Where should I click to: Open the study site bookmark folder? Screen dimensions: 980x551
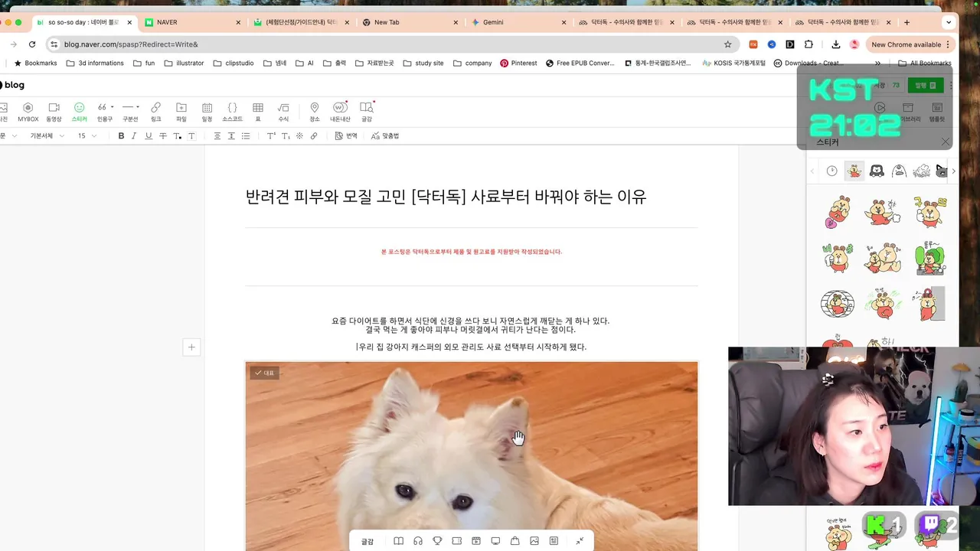(423, 64)
